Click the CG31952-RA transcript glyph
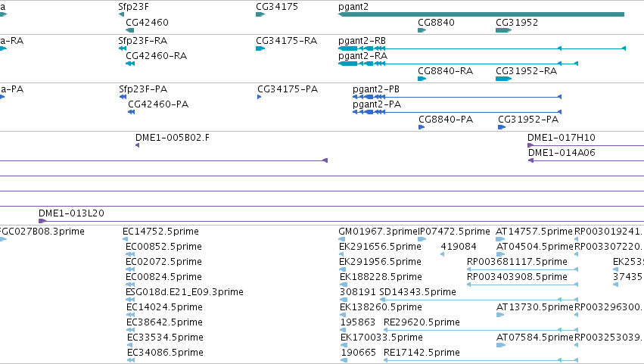 (x=503, y=79)
